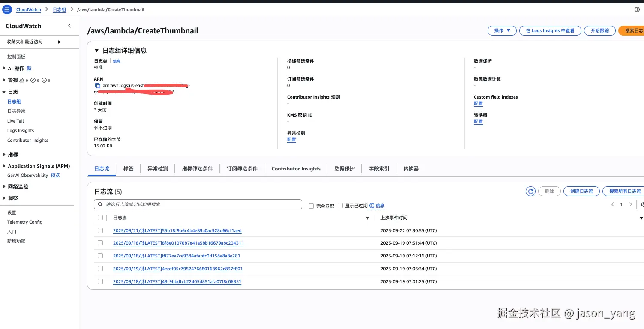Image resolution: width=644 pixels, height=329 pixels.
Task: Expand the 指标 sidebar section
Action: click(x=4, y=154)
